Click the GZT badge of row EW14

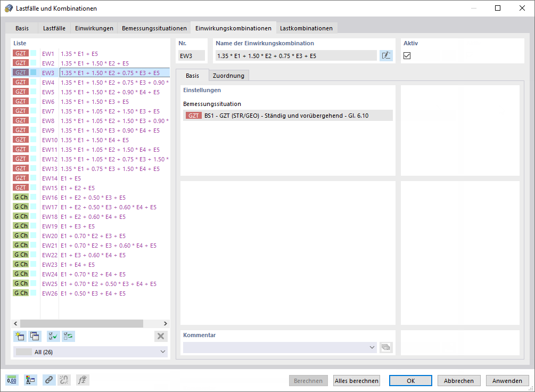click(x=20, y=178)
